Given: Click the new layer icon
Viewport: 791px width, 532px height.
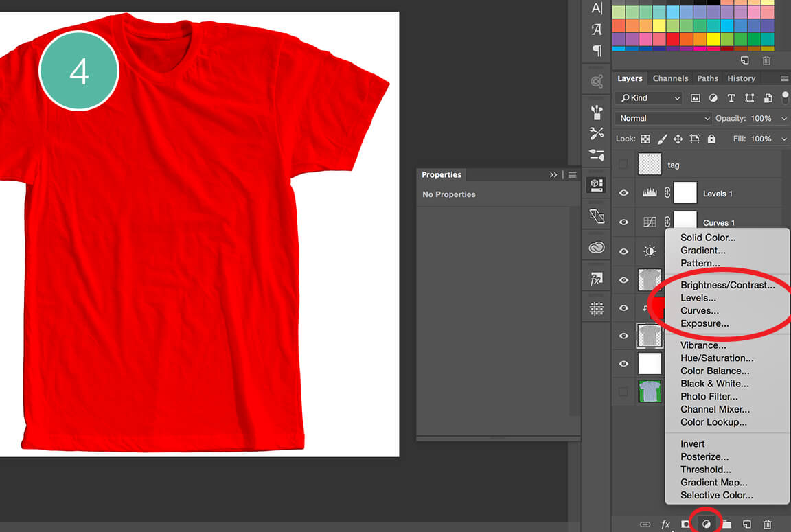Looking at the screenshot, I should (746, 524).
